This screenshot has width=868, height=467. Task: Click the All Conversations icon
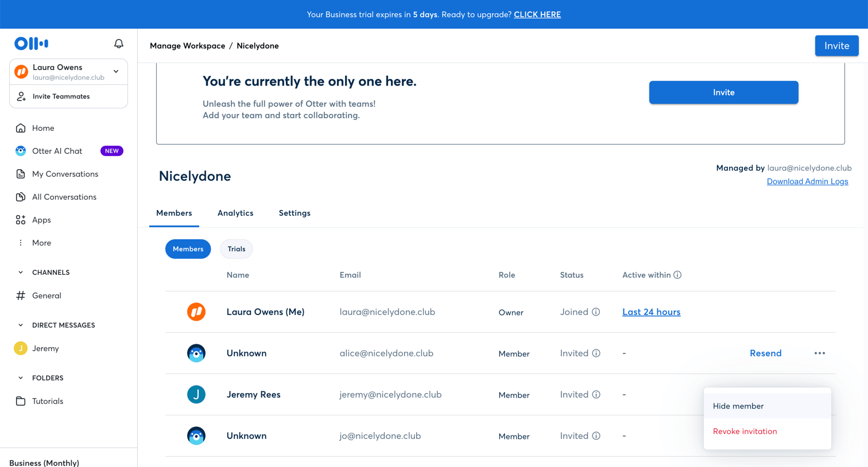(21, 197)
